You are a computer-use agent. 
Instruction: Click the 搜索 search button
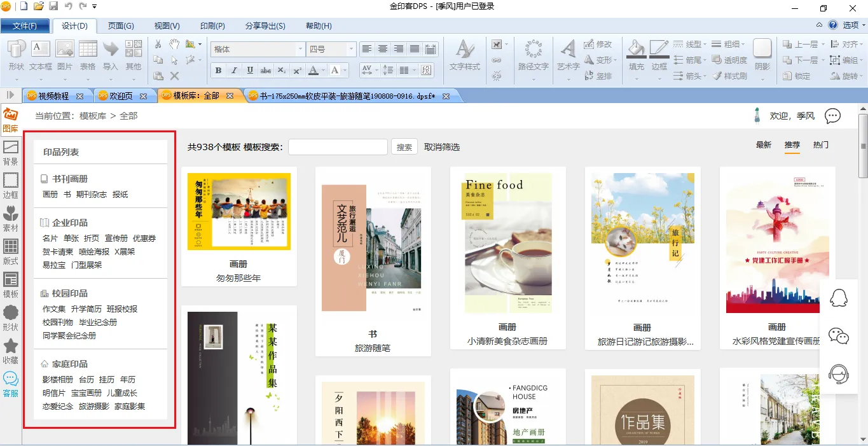click(x=404, y=147)
